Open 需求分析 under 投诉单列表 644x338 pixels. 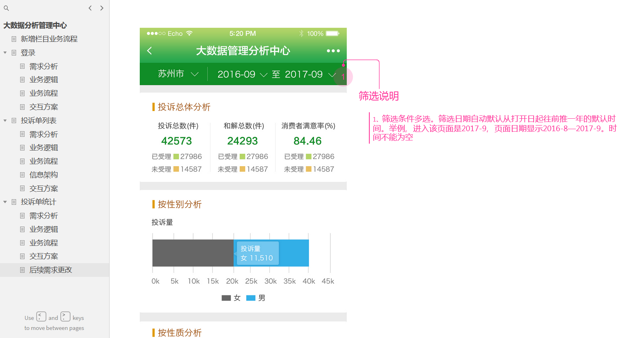click(x=43, y=134)
